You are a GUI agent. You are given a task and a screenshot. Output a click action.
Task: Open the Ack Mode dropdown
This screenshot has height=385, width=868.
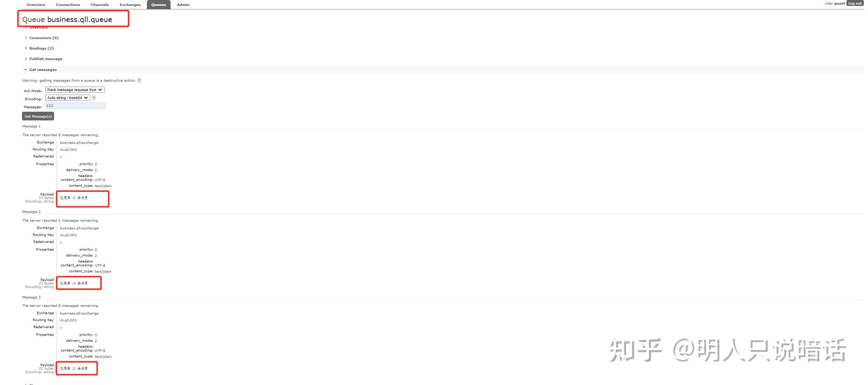click(75, 90)
